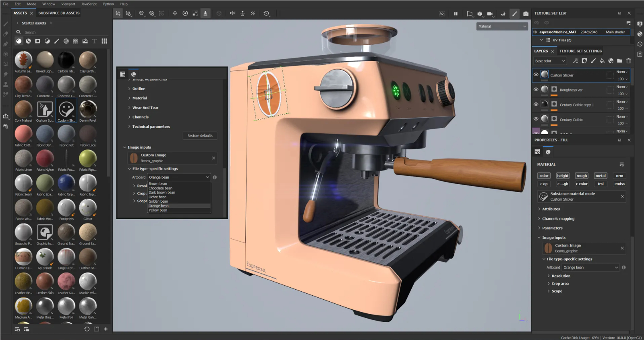Image resolution: width=644 pixels, height=340 pixels.
Task: Expand the Technical parameters section
Action: click(x=151, y=126)
